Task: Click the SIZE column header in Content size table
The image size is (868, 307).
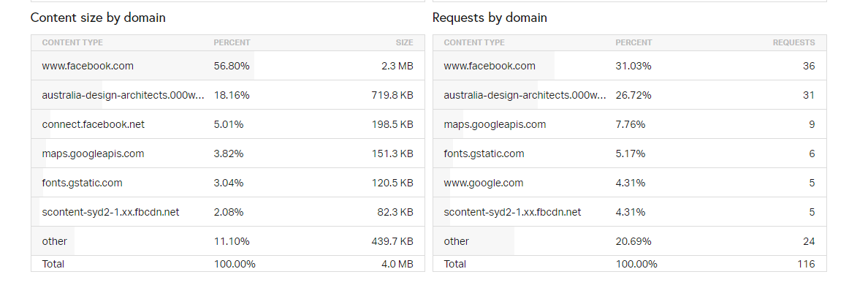Action: click(404, 42)
